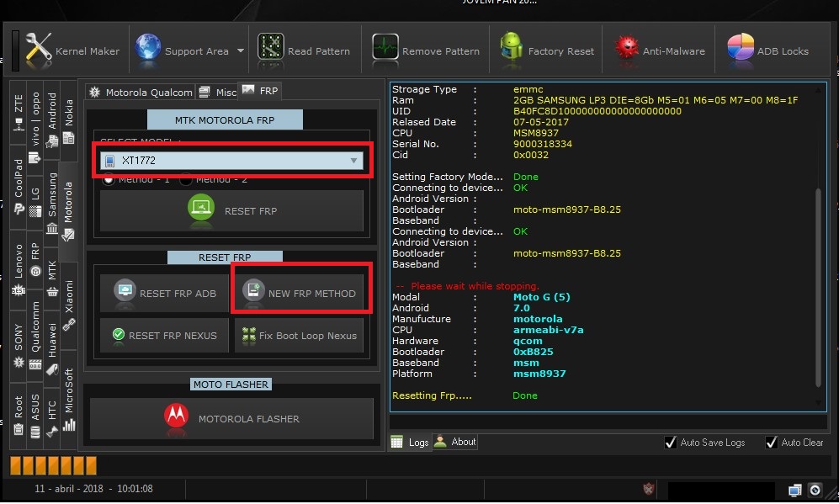Image resolution: width=839 pixels, height=504 pixels.
Task: Choose the Method - 2 radio button
Action: pyautogui.click(x=186, y=179)
